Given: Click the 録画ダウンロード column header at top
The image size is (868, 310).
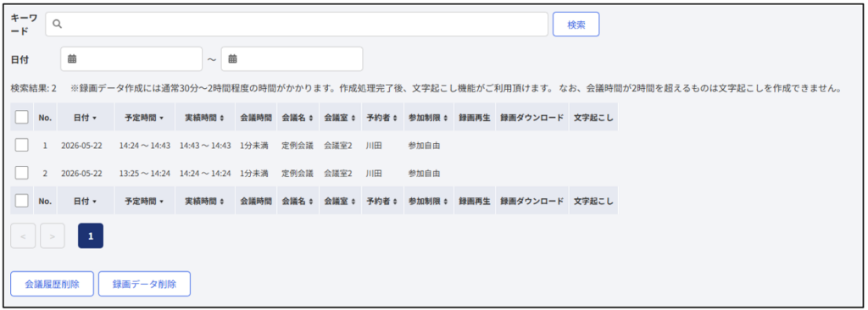Looking at the screenshot, I should pyautogui.click(x=532, y=118).
